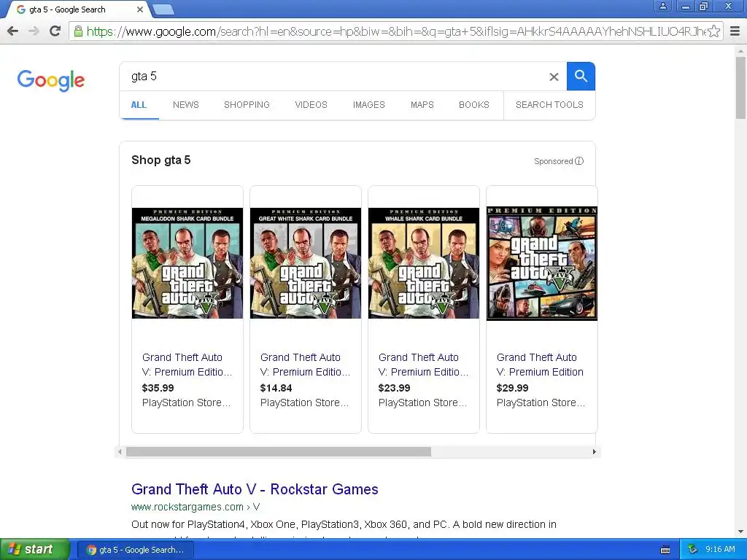The width and height of the screenshot is (747, 560).
Task: Click PlayStation Store under the $29.99 item
Action: click(x=541, y=402)
